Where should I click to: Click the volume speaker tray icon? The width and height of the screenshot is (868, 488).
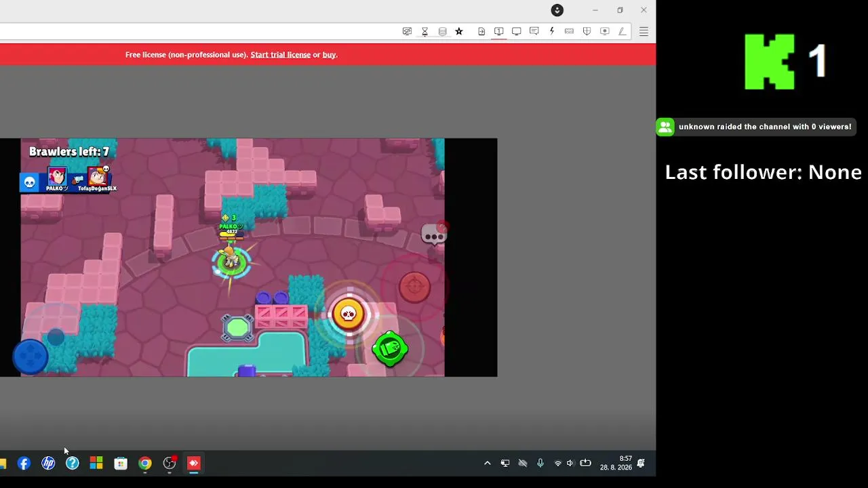(570, 464)
